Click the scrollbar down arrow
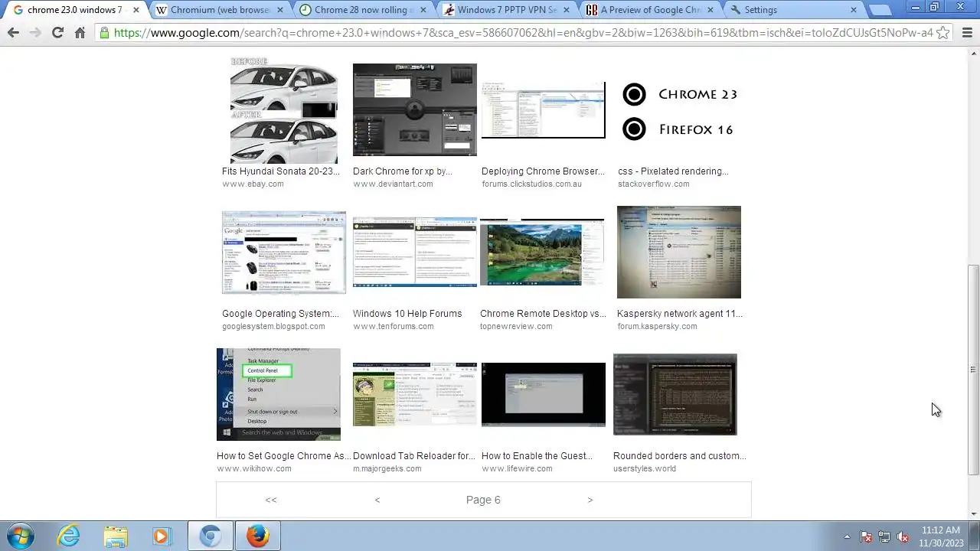The image size is (980, 551). point(973,514)
